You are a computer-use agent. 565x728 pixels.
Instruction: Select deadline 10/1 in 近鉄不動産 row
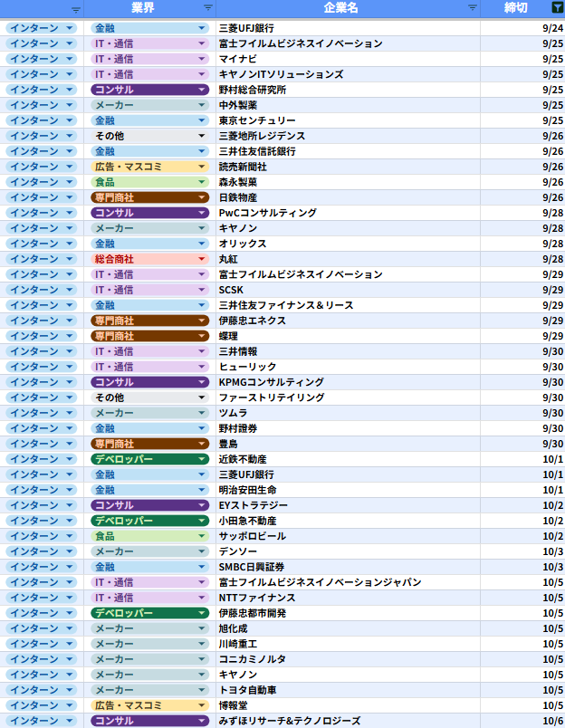point(522,459)
